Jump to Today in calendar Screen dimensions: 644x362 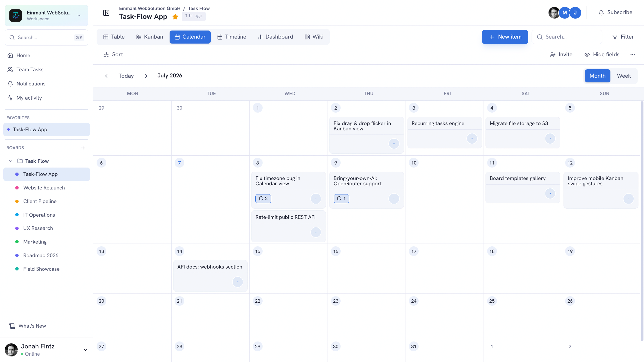pos(126,76)
